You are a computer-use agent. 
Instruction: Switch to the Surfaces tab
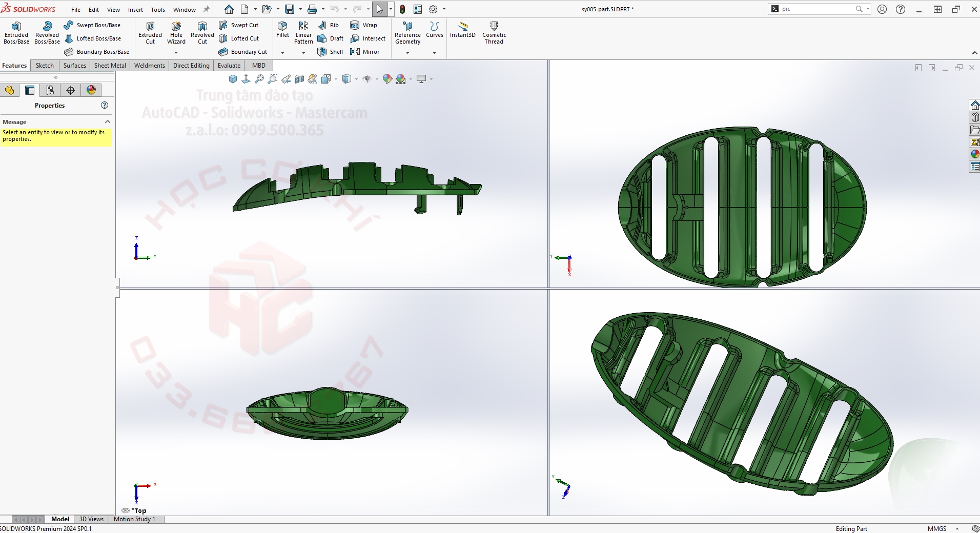(x=75, y=66)
